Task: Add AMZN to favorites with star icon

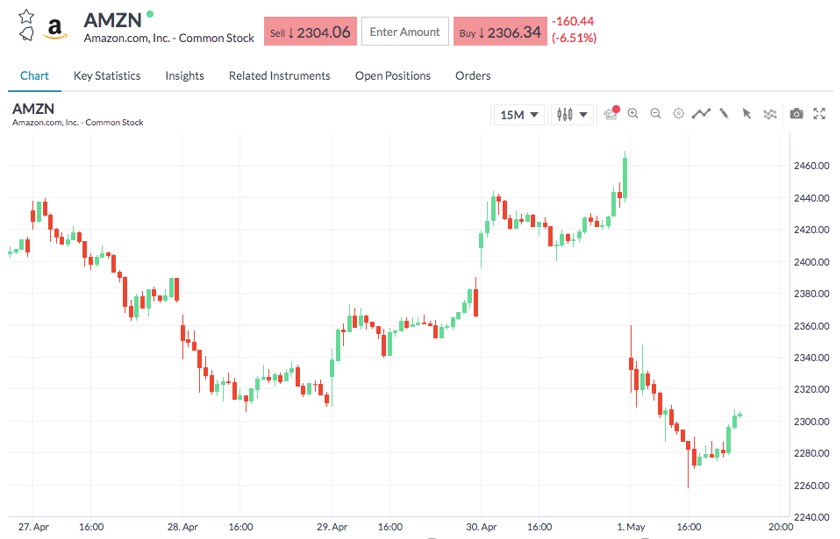Action: coord(26,17)
